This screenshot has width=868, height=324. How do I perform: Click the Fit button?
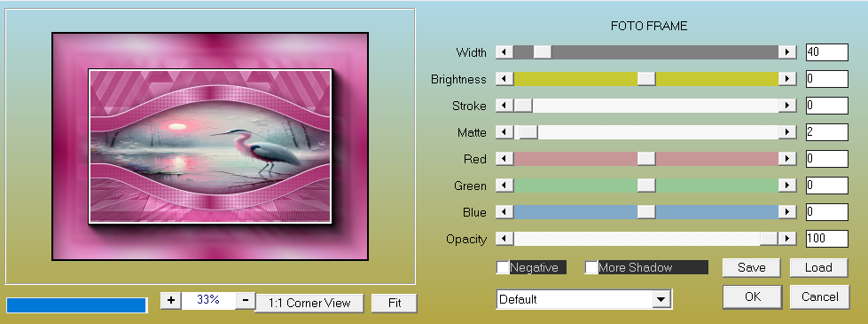tap(395, 303)
